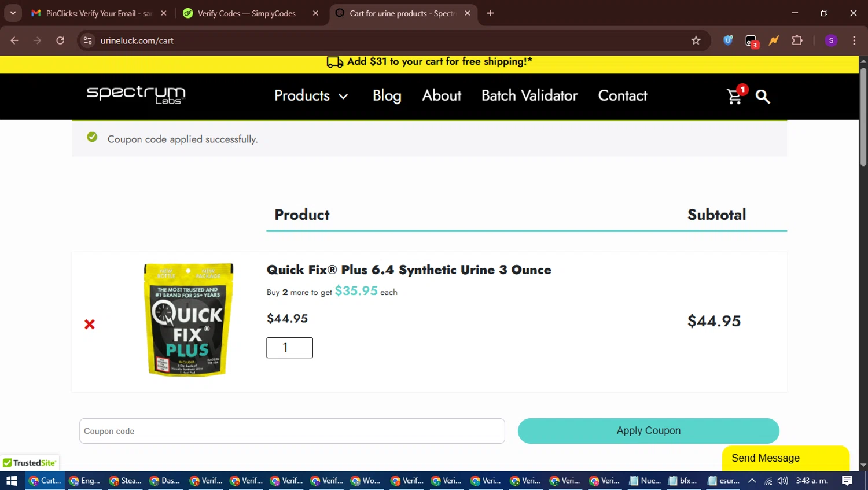
Task: Open the network Wi-Fi tray icon
Action: (x=768, y=481)
